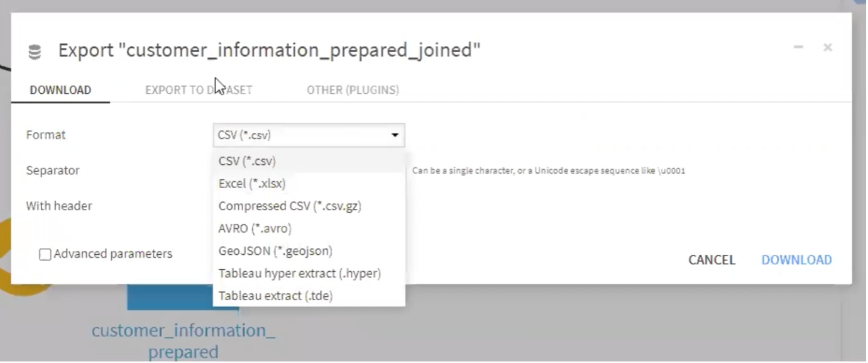This screenshot has height=363, width=868.
Task: Open the EXPORT TO DATASET tab
Action: pos(199,90)
